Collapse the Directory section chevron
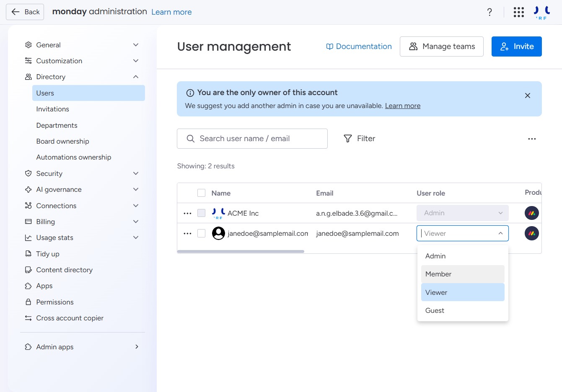The height and width of the screenshot is (392, 562). coord(136,77)
